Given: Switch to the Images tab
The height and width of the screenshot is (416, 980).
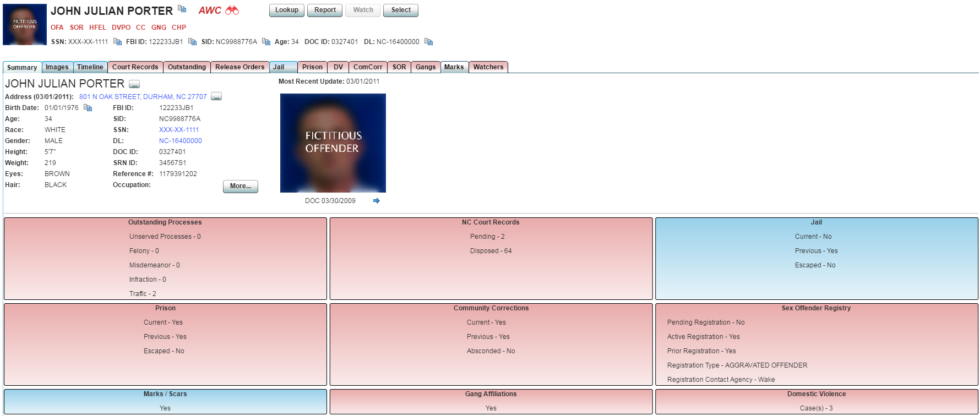Looking at the screenshot, I should (57, 67).
